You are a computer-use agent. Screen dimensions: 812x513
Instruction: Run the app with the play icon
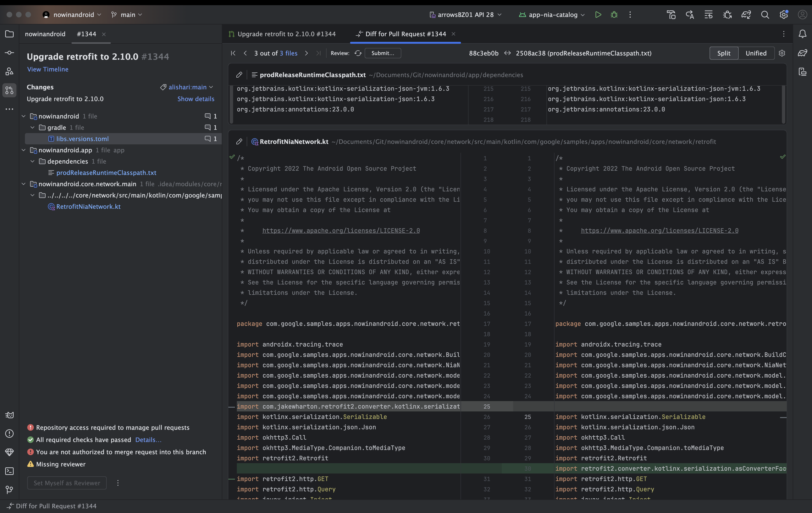point(598,15)
